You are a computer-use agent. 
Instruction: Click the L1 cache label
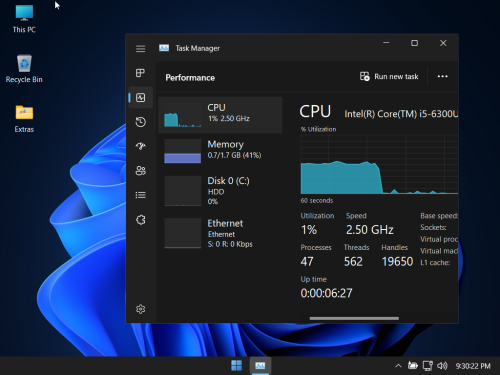point(435,263)
